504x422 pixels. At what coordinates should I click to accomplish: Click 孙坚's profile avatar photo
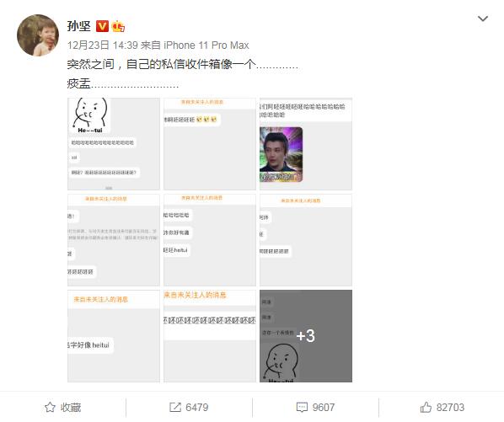click(x=38, y=35)
